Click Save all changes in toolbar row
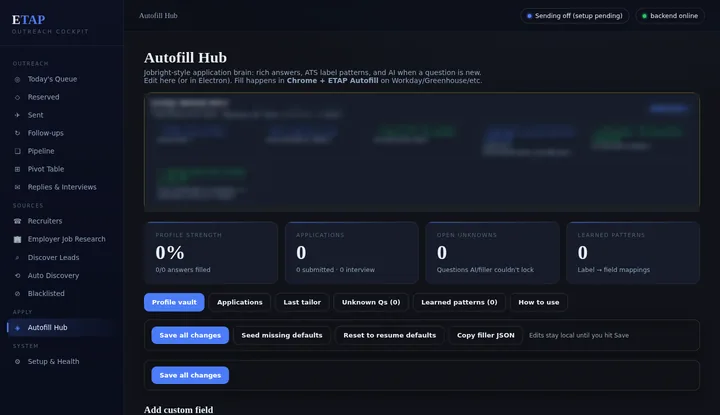Viewport: 720px width, 415px height. (190, 335)
